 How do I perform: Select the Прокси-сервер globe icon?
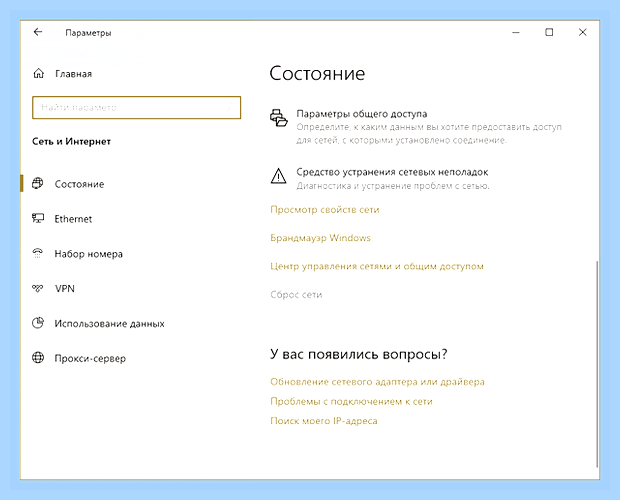point(38,358)
